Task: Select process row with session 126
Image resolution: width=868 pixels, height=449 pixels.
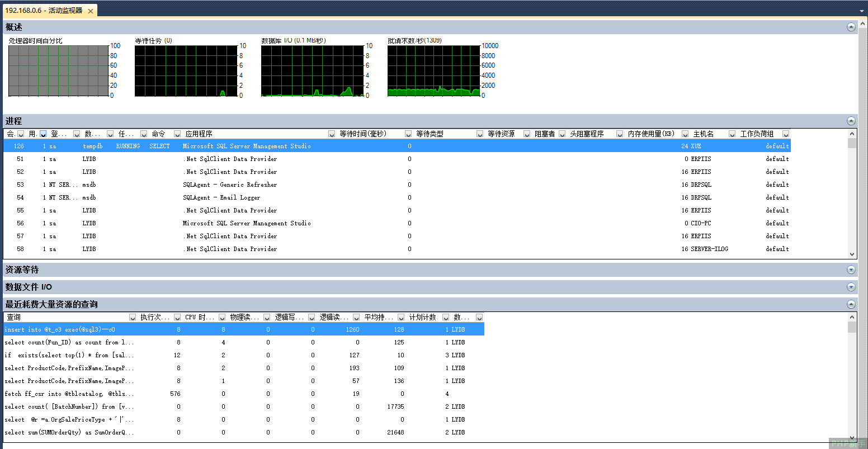Action: (x=397, y=146)
